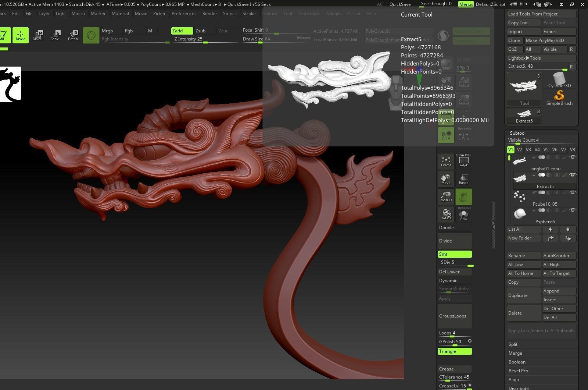Viewport: 588px width, 390px height.
Task: Click the QuickSave button
Action: (400, 4)
